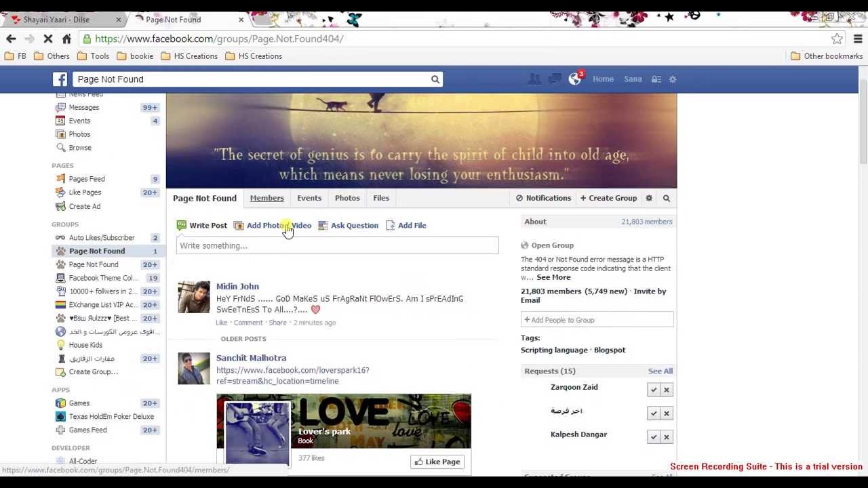Open the Files tab
This screenshot has height=488, width=868.
coord(381,198)
